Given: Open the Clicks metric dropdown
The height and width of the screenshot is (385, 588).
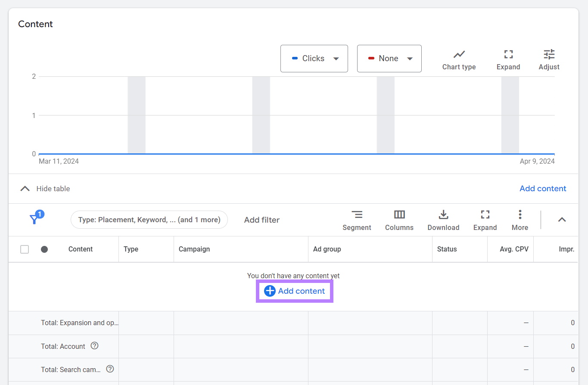Looking at the screenshot, I should [x=314, y=59].
